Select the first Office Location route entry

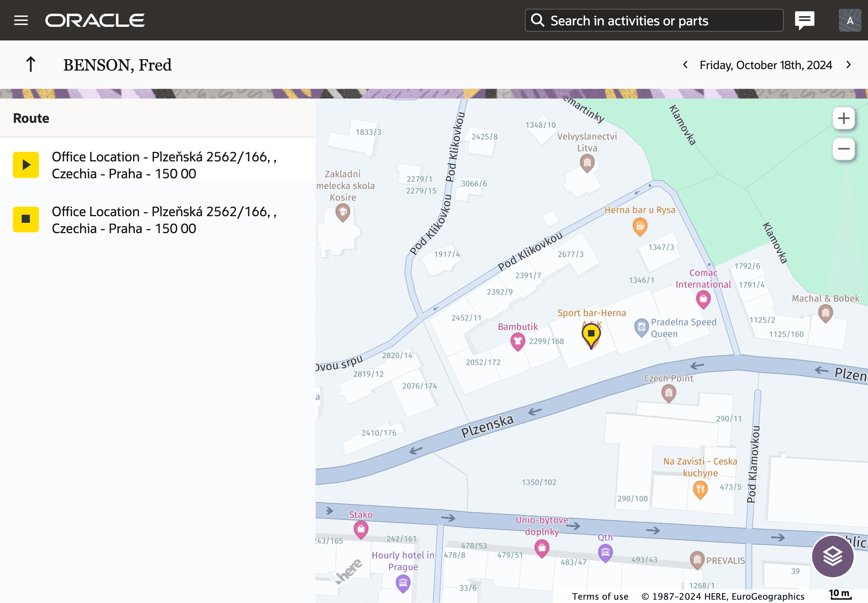tap(164, 165)
